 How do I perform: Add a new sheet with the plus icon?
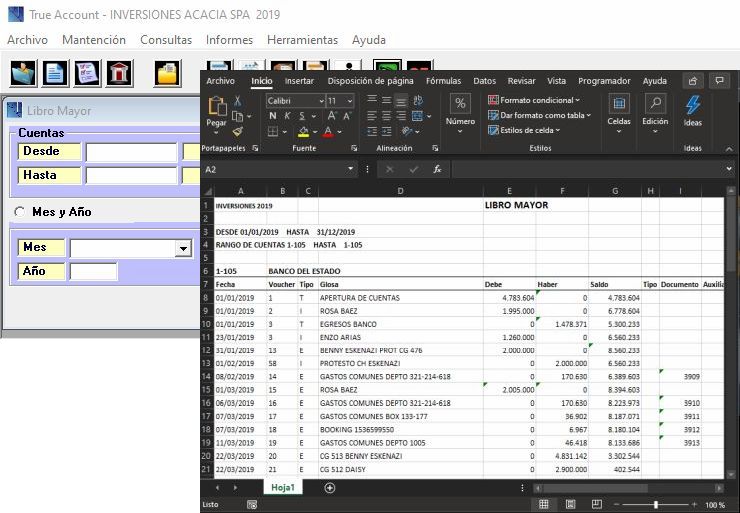(x=330, y=488)
